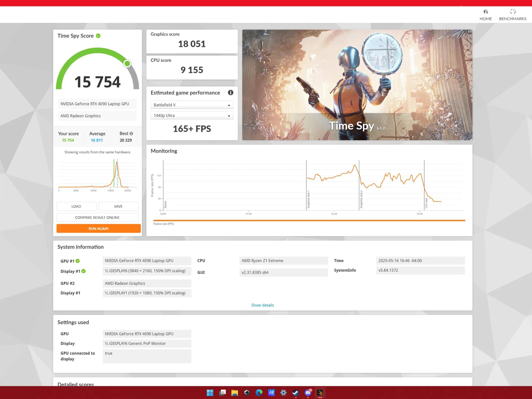Click the Time value 2025-05-16 16:46
The image size is (532, 399).
[420, 261]
